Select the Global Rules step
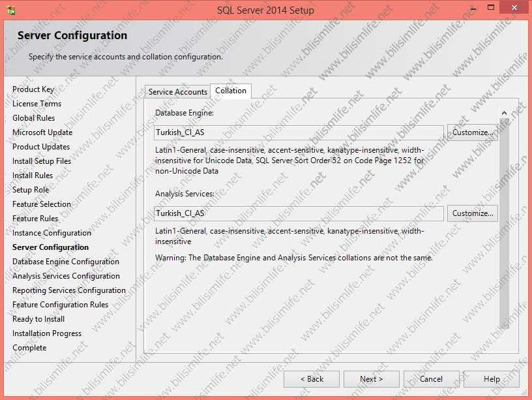The height and width of the screenshot is (400, 532). pyautogui.click(x=34, y=118)
